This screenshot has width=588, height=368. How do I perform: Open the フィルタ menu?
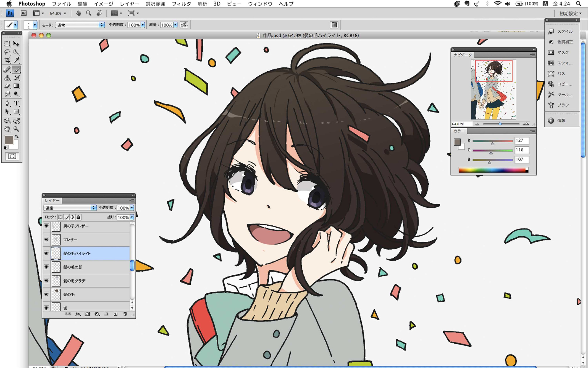click(x=181, y=4)
